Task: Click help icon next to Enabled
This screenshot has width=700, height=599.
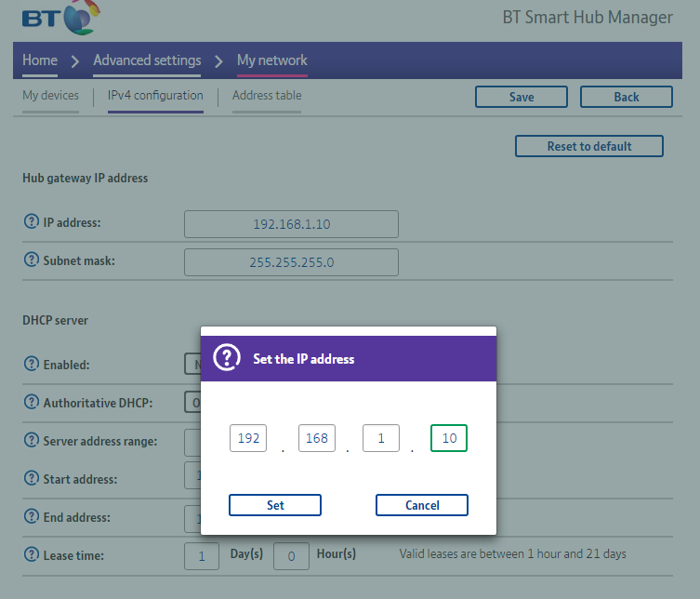Action: [31, 365]
